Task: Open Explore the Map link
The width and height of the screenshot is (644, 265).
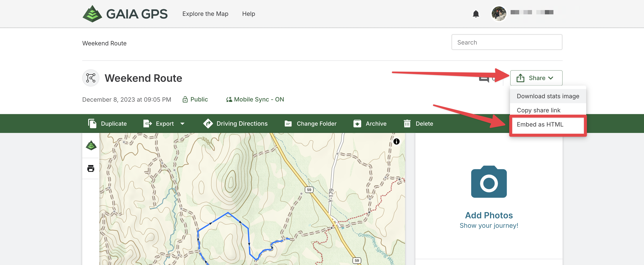Action: 205,14
